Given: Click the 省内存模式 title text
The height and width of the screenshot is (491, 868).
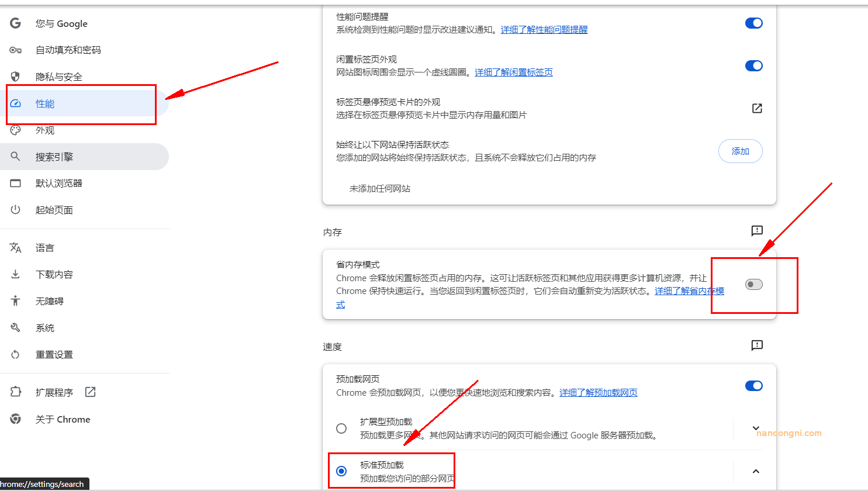Looking at the screenshot, I should 358,265.
